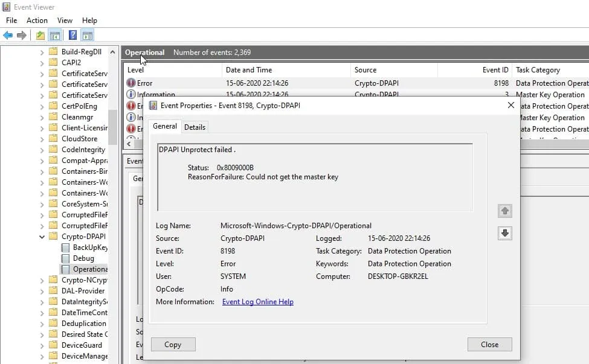The height and width of the screenshot is (364, 589).
Task: Click the Event Properties dialog title icon
Action: (x=153, y=106)
